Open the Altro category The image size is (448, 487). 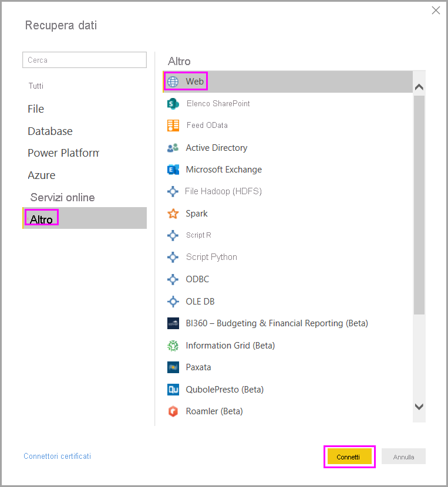click(x=42, y=219)
